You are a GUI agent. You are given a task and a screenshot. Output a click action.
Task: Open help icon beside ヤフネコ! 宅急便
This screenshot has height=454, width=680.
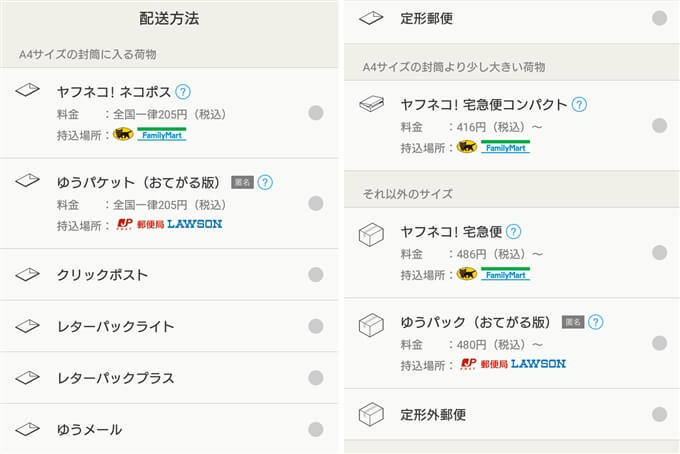[513, 232]
